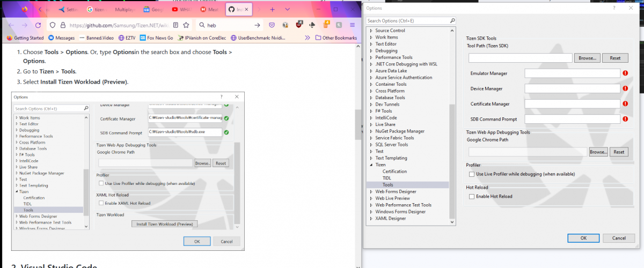The height and width of the screenshot is (268, 644).
Task: Click Browse for Tizen SDK Tool Path
Action: (x=587, y=58)
